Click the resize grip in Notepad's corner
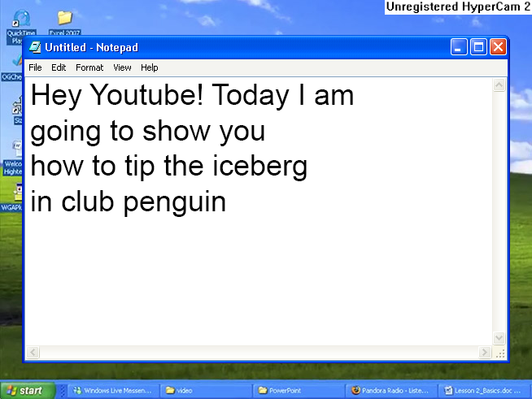Viewport: 532px width, 399px height. point(500,353)
